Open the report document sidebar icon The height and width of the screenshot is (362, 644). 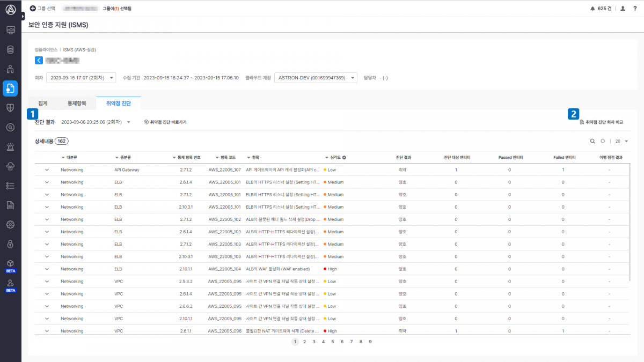click(x=10, y=205)
